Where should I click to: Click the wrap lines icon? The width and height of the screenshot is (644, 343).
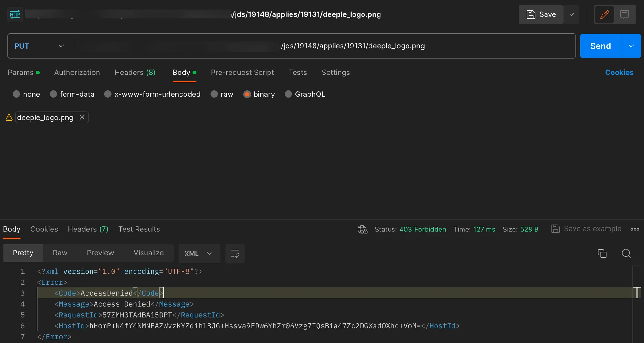point(235,253)
